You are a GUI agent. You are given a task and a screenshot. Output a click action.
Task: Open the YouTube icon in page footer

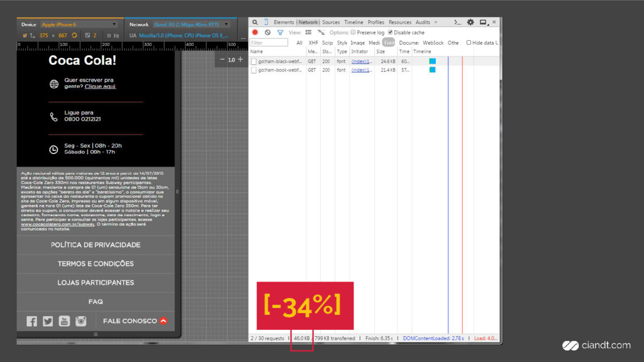click(x=64, y=321)
